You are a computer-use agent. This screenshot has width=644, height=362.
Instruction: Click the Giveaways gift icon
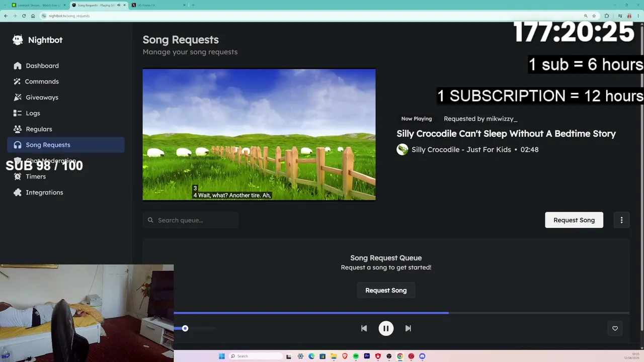coord(18,98)
